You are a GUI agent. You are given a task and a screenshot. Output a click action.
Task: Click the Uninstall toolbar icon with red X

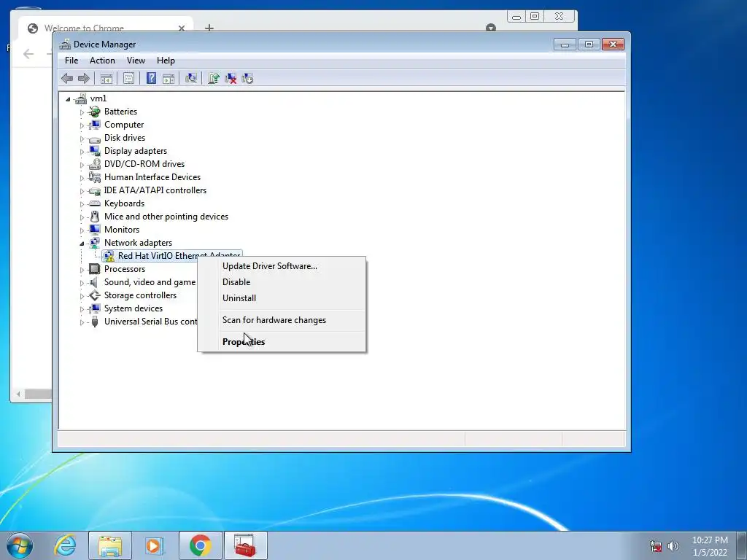click(231, 78)
